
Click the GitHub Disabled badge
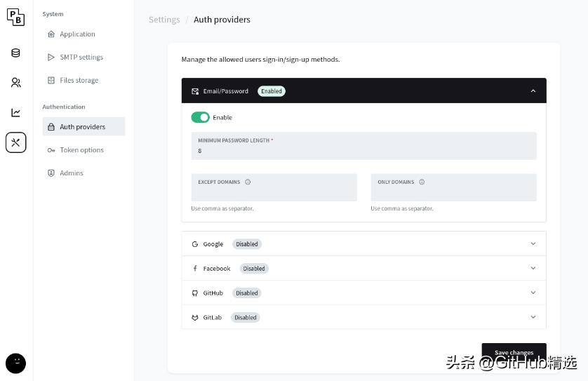pyautogui.click(x=247, y=293)
